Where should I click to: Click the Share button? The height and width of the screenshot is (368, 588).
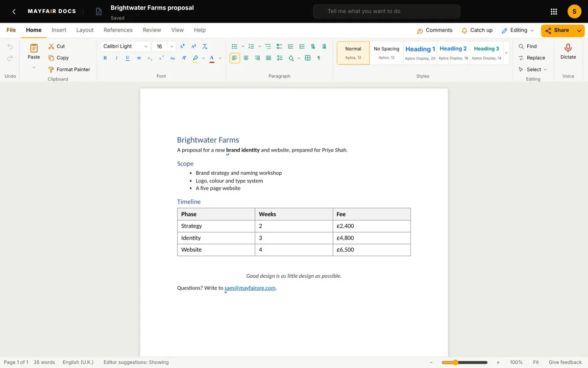(558, 30)
